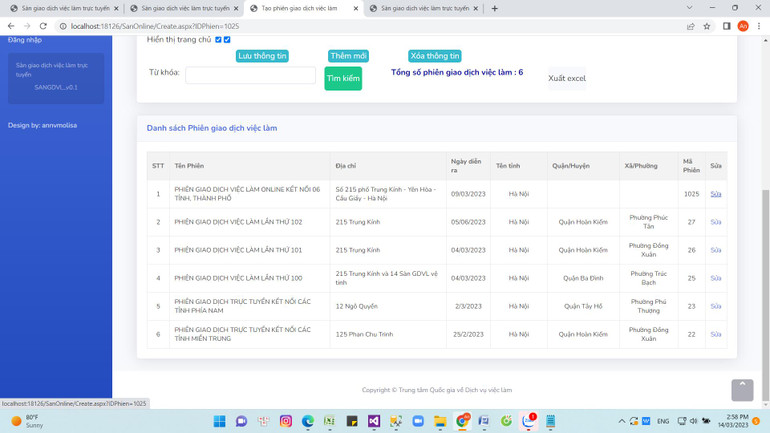This screenshot has height=433, width=770.
Task: Click the share page icon in address bar
Action: point(690,26)
